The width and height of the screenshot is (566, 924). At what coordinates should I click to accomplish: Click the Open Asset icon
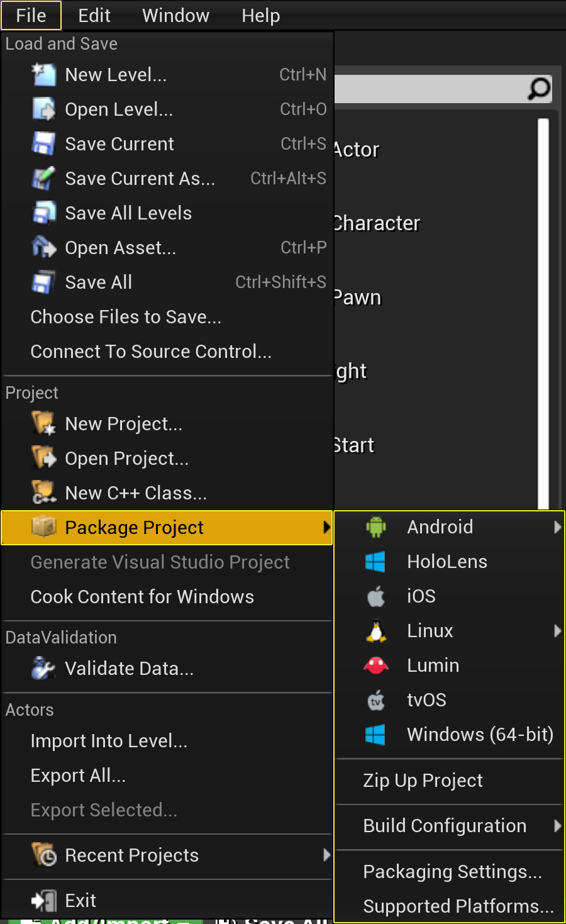point(42,247)
